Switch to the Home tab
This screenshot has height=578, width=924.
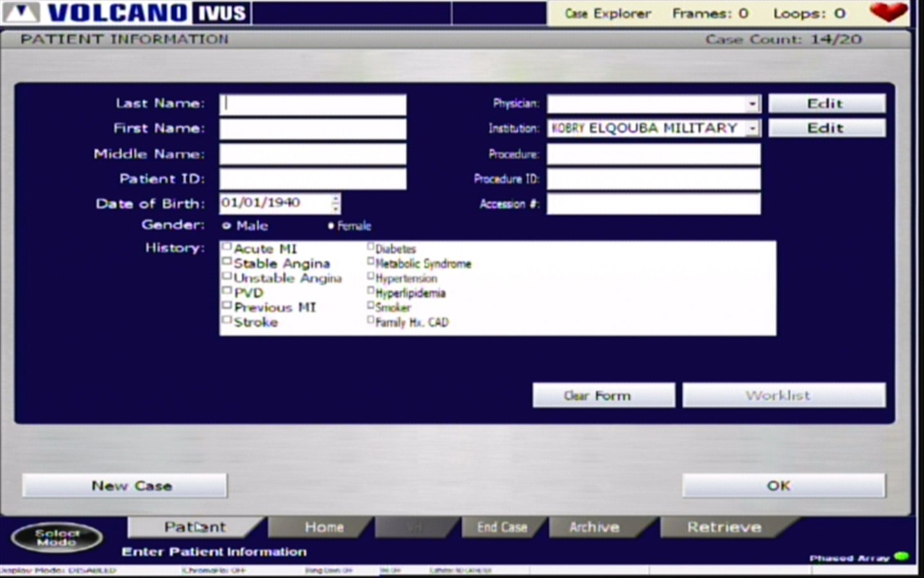coord(323,527)
